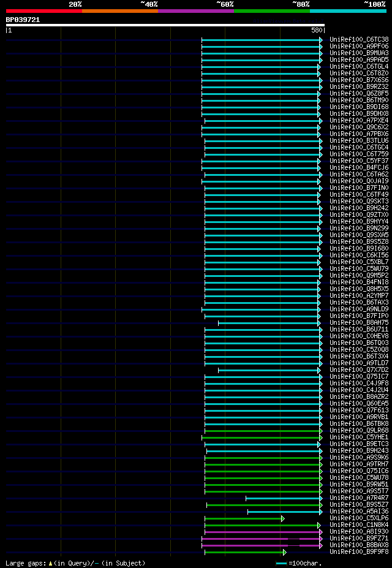This screenshot has width=392, height=568.
Task: Select the UniRef100_C6KI56 label
Action: 359,256
